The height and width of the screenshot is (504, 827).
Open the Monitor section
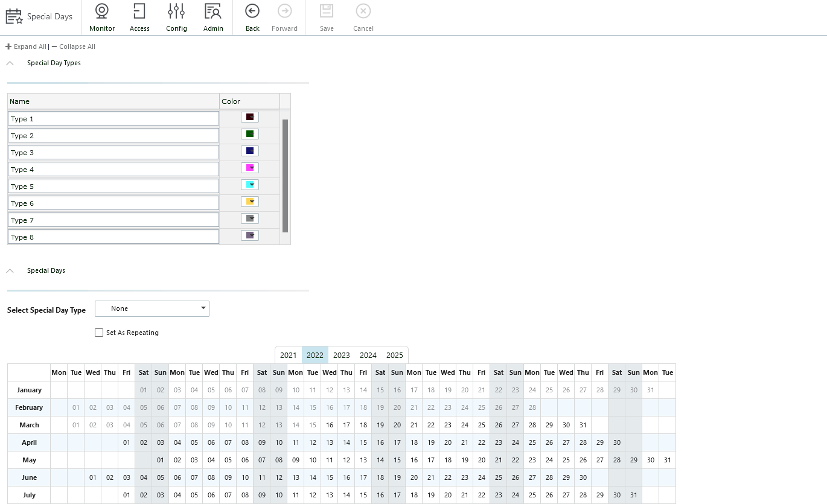point(101,18)
